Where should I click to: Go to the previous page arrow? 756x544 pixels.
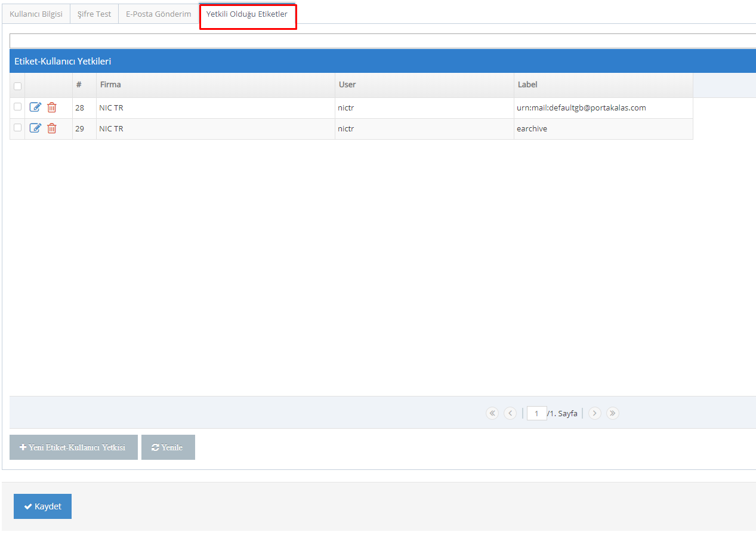point(510,413)
